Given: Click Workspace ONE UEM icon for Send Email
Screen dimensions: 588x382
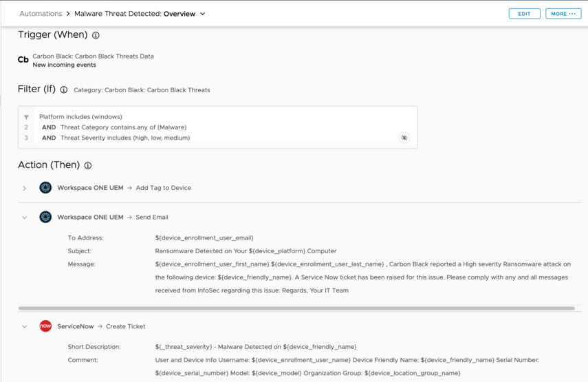Looking at the screenshot, I should [x=45, y=217].
